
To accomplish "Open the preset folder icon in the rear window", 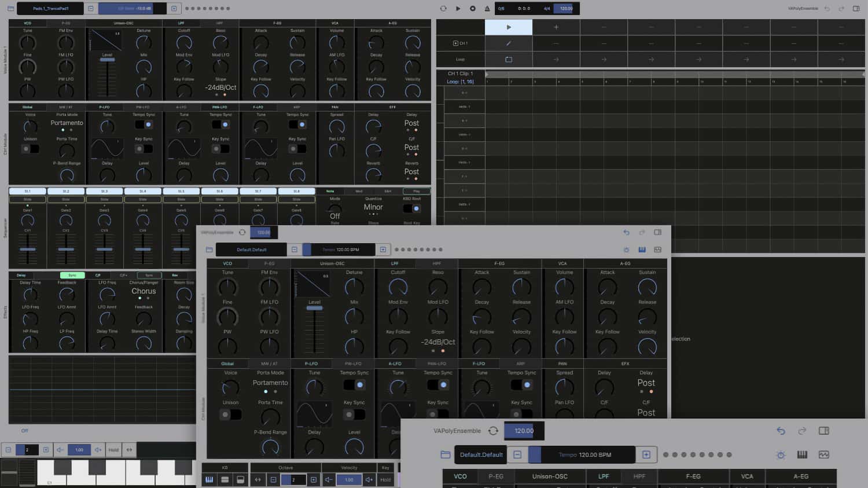I will [x=10, y=9].
